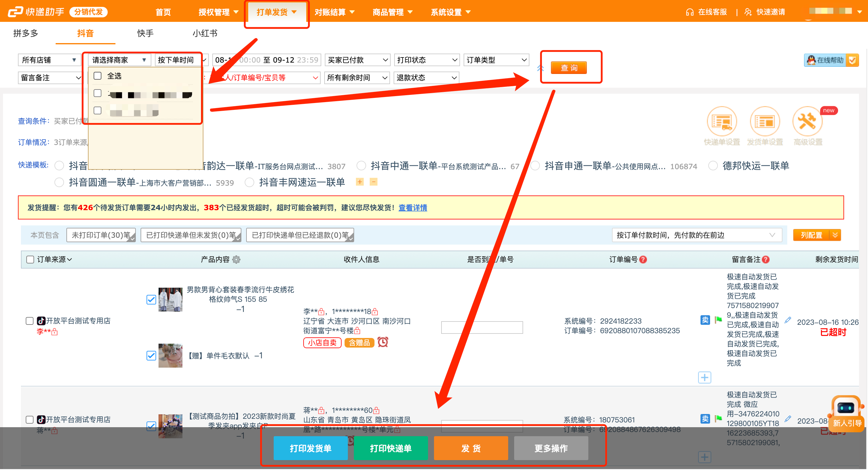
Task: Select 抖音丰网速运一联单 template radio
Action: pyautogui.click(x=249, y=182)
